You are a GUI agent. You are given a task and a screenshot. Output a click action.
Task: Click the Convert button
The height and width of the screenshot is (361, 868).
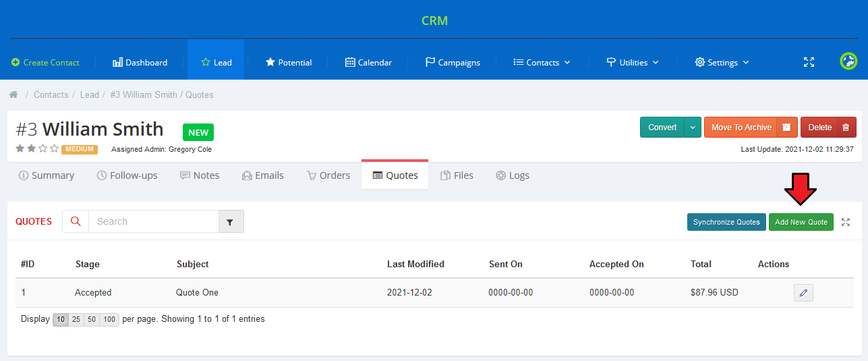[662, 128]
